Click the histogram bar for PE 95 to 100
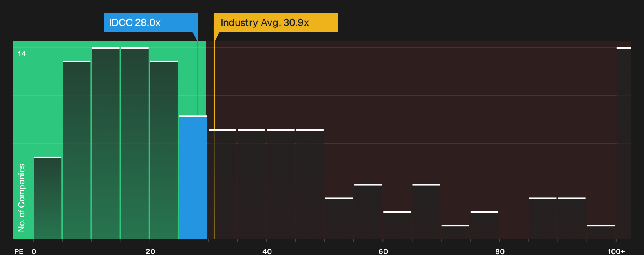This screenshot has height=255, width=644. coord(601,232)
